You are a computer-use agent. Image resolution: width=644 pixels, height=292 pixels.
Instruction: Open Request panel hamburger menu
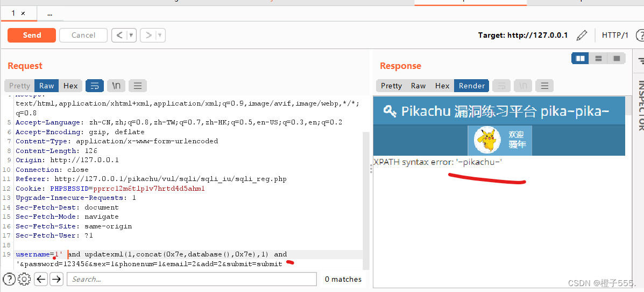[x=138, y=86]
